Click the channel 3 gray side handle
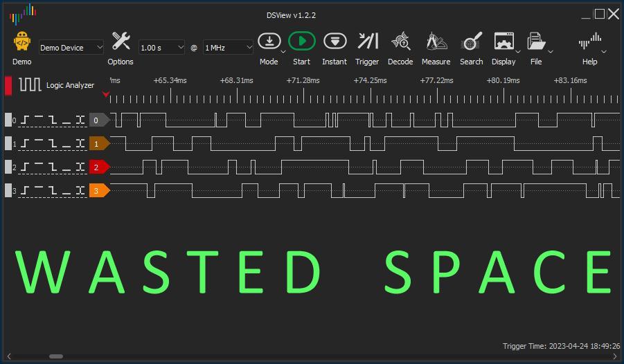 pos(8,190)
